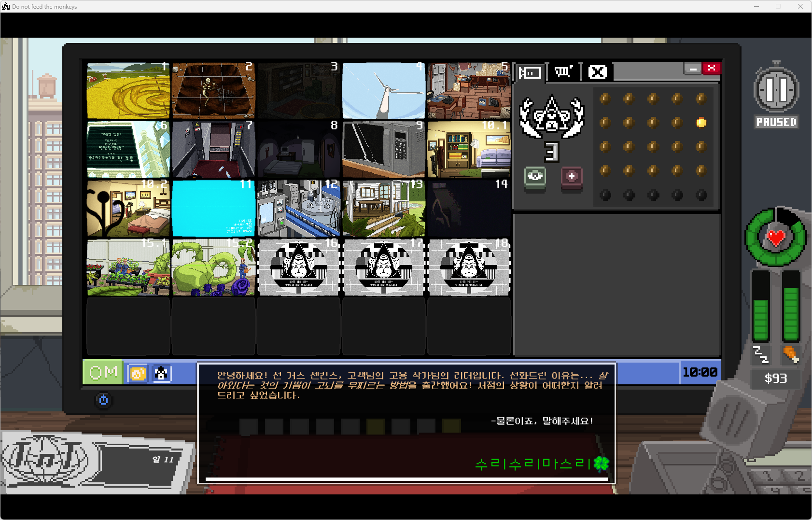This screenshot has height=520, width=812.
Task: Open cage 14 dark camera feed
Action: click(x=469, y=208)
